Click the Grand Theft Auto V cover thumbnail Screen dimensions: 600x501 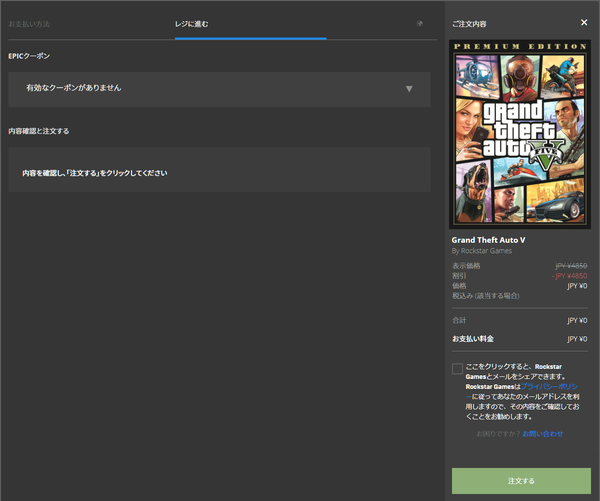(x=520, y=134)
